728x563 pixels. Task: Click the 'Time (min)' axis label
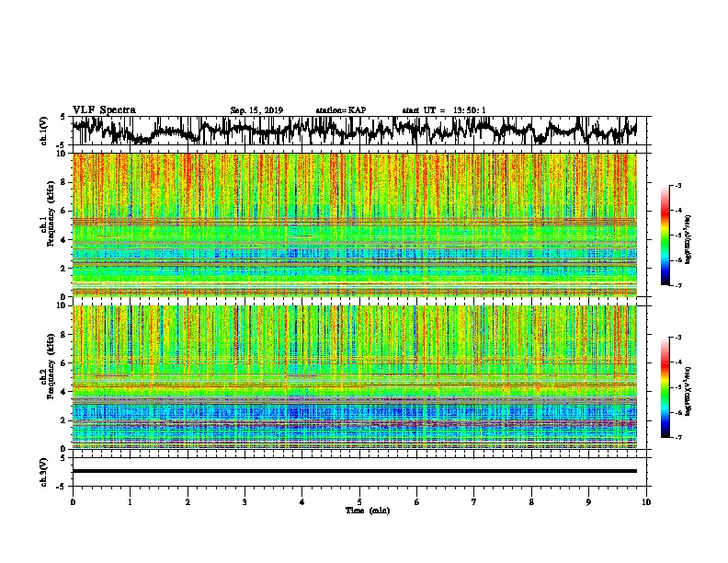point(368,511)
